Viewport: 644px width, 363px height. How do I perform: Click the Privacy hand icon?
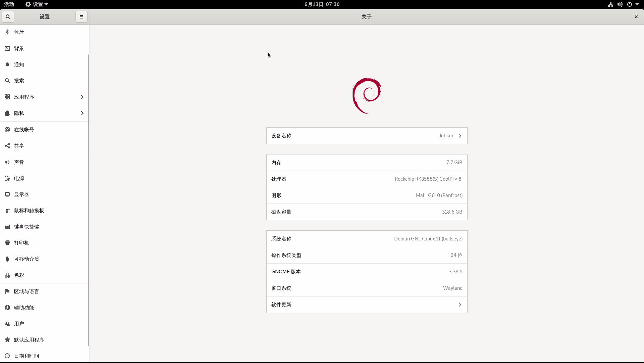click(7, 113)
